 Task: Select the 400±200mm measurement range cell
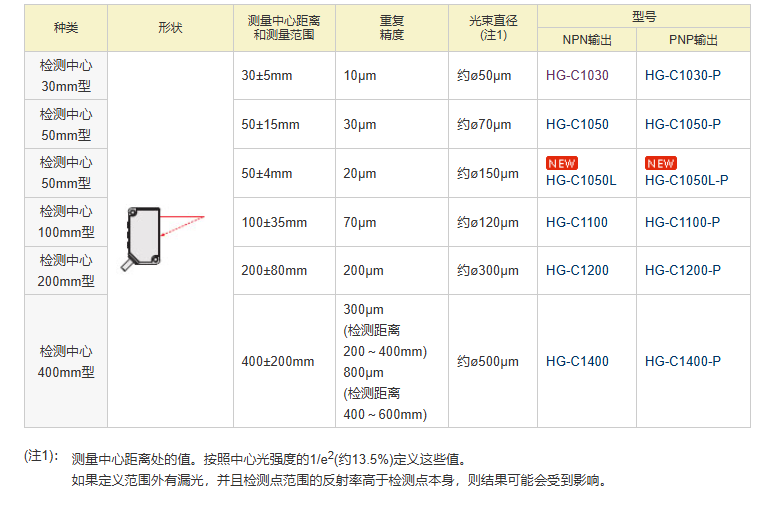click(284, 361)
